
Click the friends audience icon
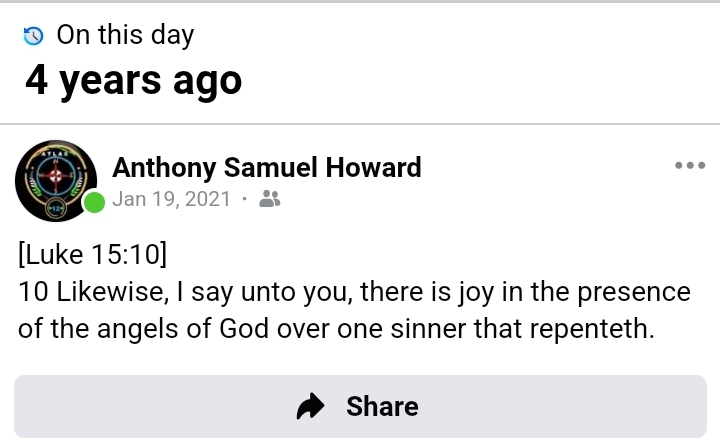pyautogui.click(x=269, y=199)
